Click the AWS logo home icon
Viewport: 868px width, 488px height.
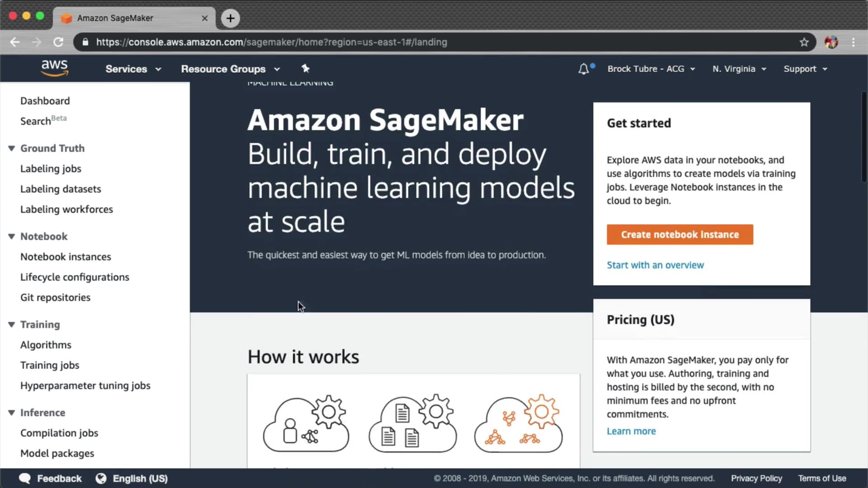tap(54, 68)
